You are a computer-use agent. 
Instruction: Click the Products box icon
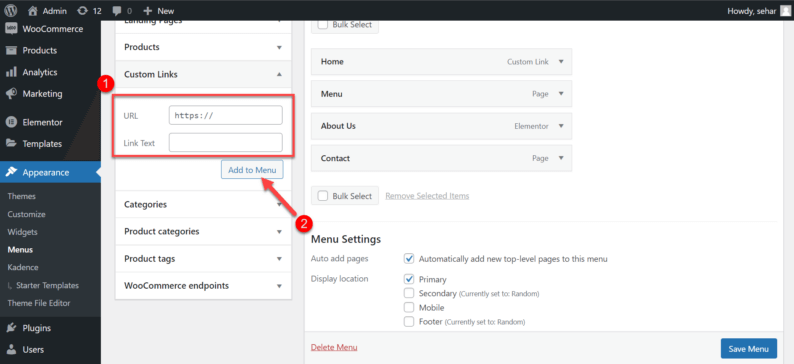coord(11,50)
